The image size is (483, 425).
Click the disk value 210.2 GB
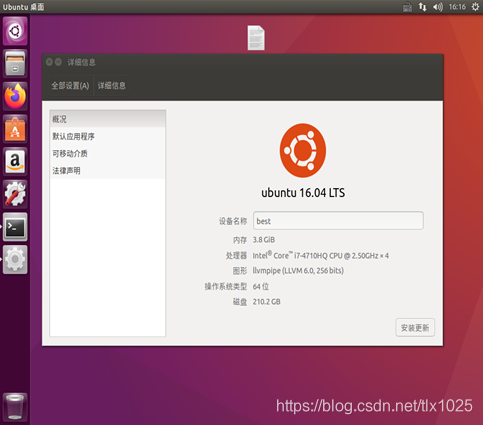coord(266,302)
